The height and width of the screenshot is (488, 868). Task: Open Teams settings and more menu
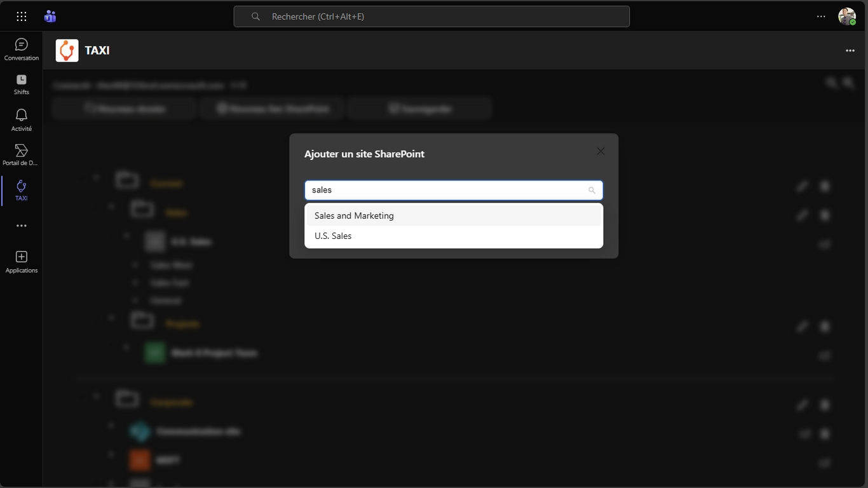821,17
